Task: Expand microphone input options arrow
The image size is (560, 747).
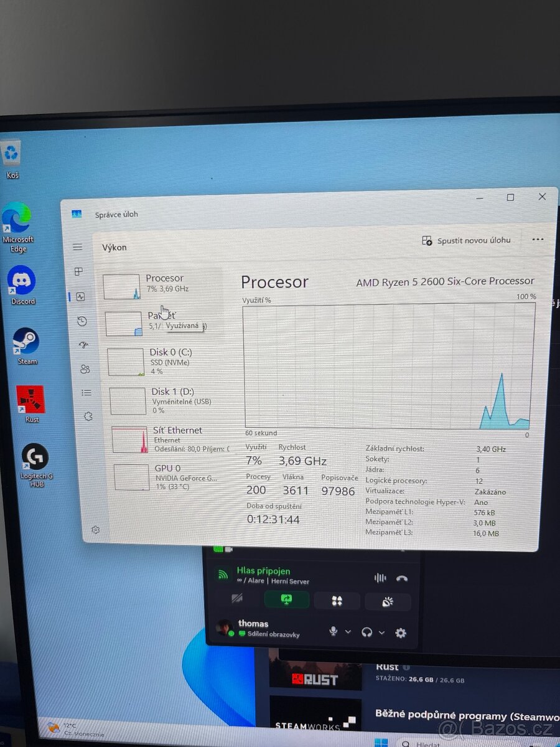Action: (348, 632)
